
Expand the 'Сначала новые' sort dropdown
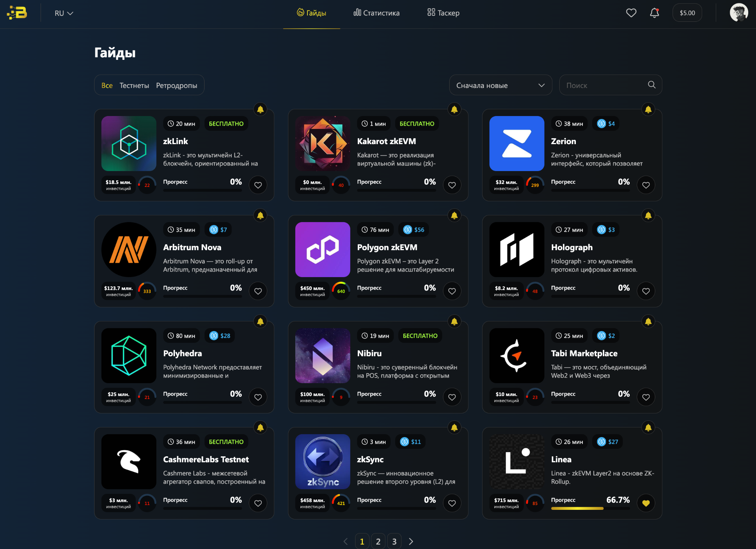[x=500, y=85]
